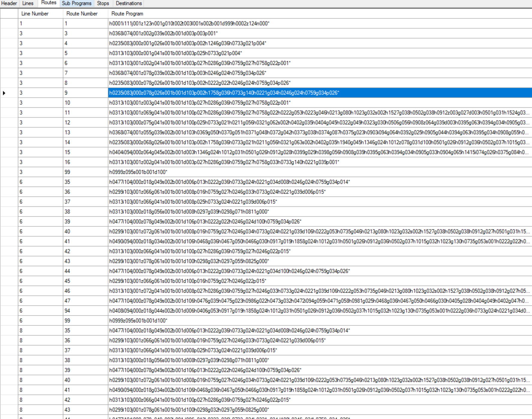Image resolution: width=532 pixels, height=419 pixels.
Task: Select route program of line 8 route 41
Action: pyautogui.click(x=320, y=390)
